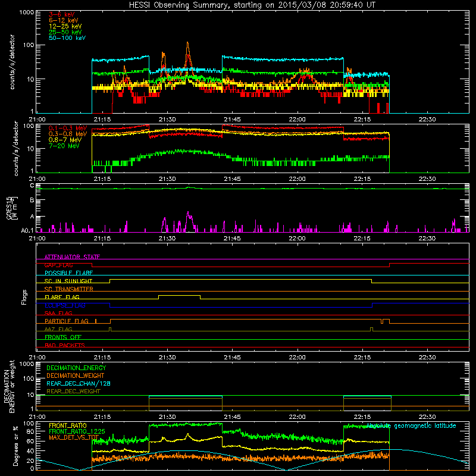Screen dimensions: 476x476
Task: Click the REAR_DEC_WEIGHT legend label
Action: (x=73, y=392)
